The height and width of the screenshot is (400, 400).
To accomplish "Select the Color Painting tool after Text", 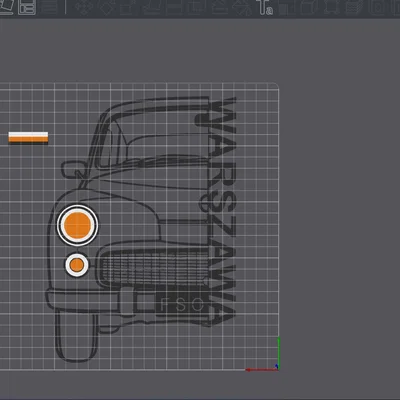I will coord(286,7).
